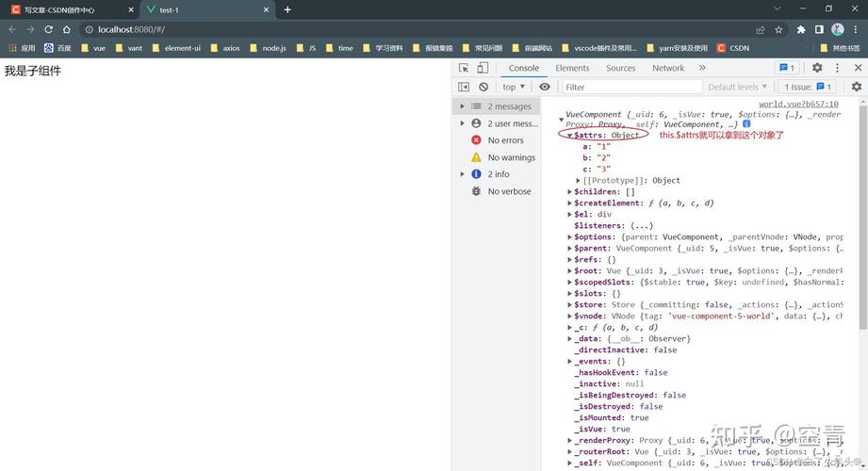Open the world.vue source link
The image size is (868, 471).
point(798,104)
